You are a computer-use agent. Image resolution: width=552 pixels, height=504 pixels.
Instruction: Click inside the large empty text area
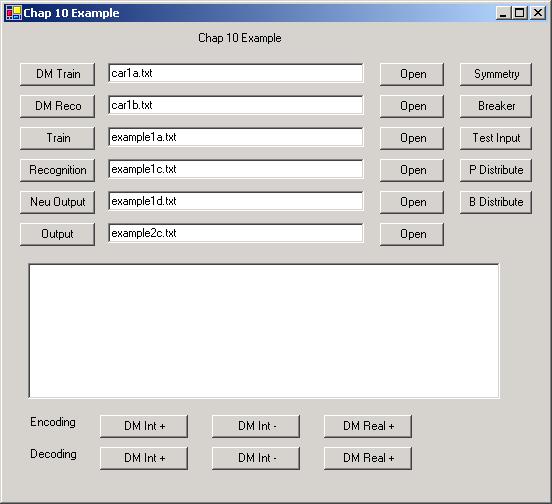264,331
